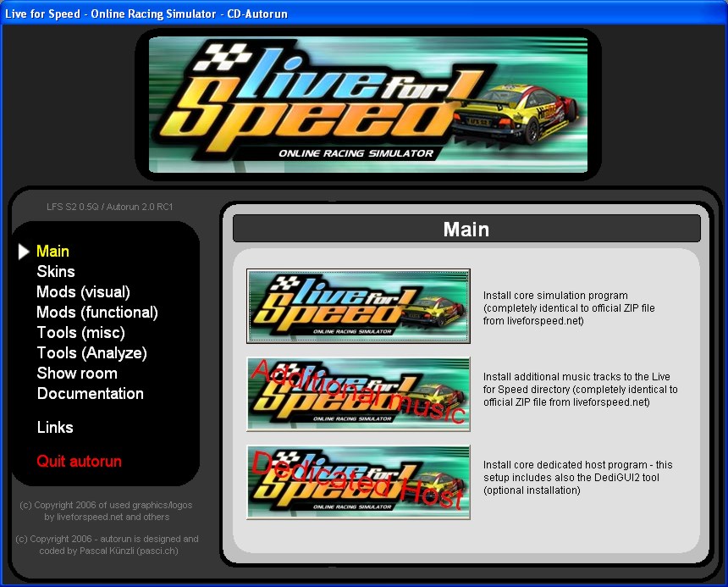Screen dimensions: 728x587
Task: Click the core simulation install banner
Action: coord(358,306)
